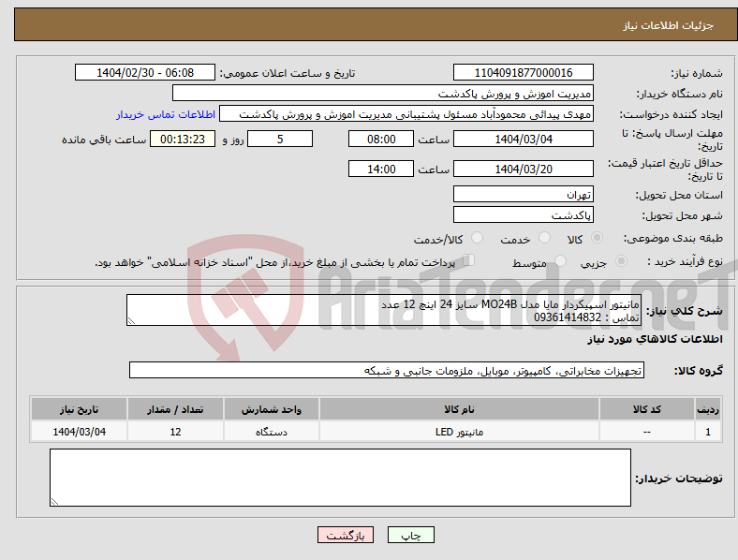
Task: Click the remaining days field showing 5
Action: coord(280,140)
